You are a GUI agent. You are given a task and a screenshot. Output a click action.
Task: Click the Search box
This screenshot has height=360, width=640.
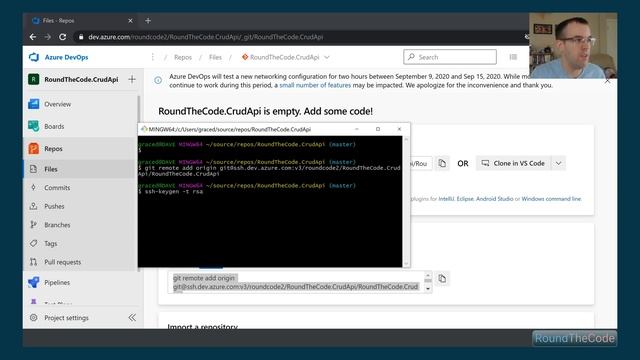point(450,57)
